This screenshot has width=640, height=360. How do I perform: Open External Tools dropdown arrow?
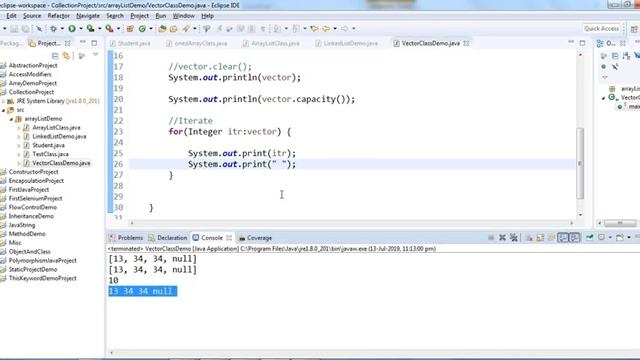tap(118, 29)
